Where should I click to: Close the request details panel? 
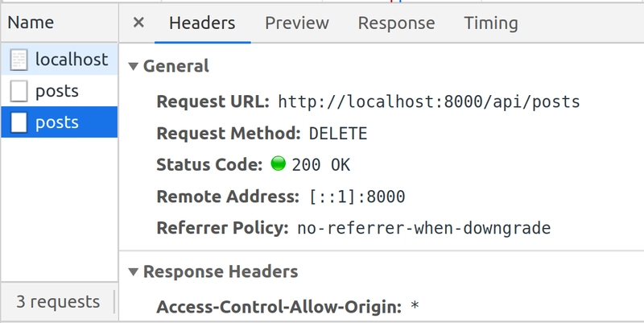[138, 23]
